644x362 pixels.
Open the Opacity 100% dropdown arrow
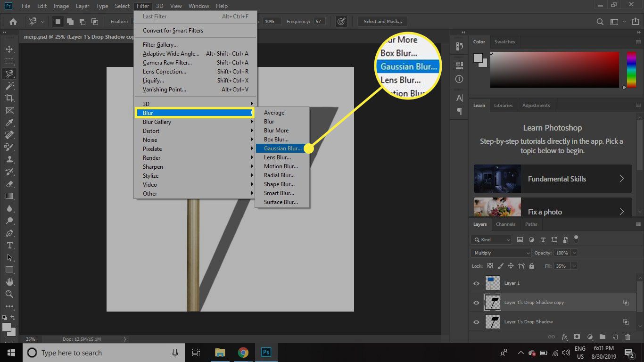574,253
